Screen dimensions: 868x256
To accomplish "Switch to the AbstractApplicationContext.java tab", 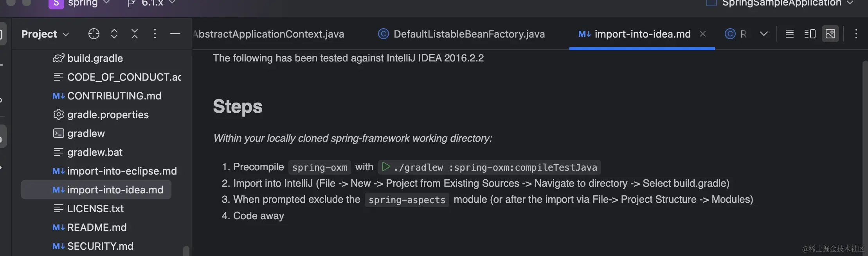I will click(x=269, y=34).
